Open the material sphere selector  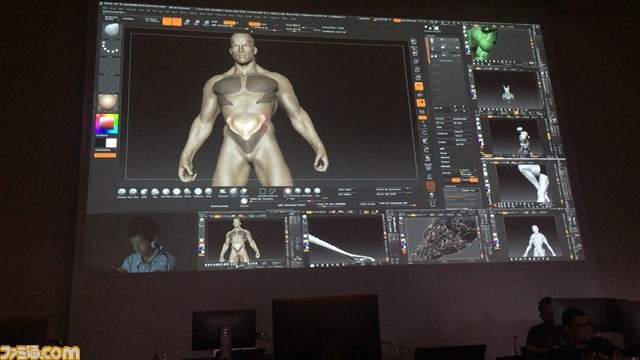107,102
